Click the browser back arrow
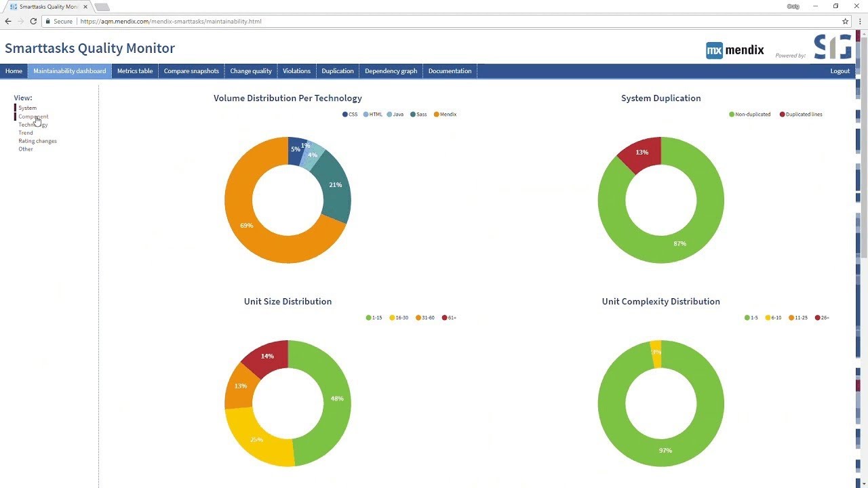Viewport: 868px width, 488px height. coord(8,21)
